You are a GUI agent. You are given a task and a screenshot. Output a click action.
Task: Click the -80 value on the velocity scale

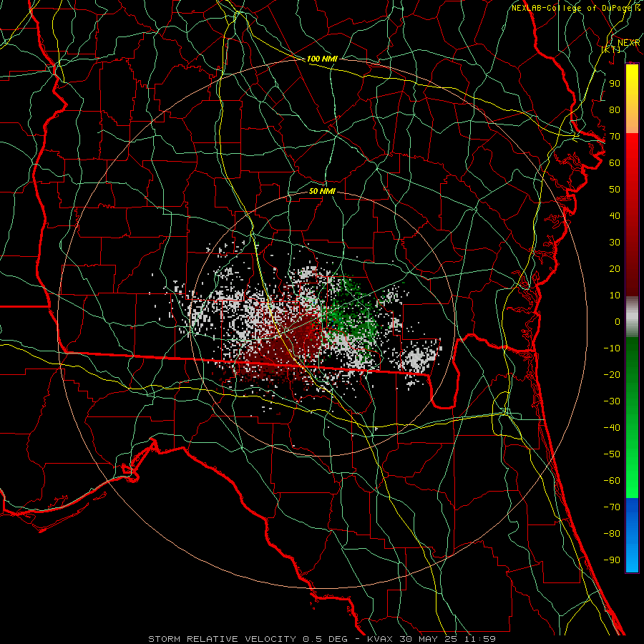pos(612,534)
